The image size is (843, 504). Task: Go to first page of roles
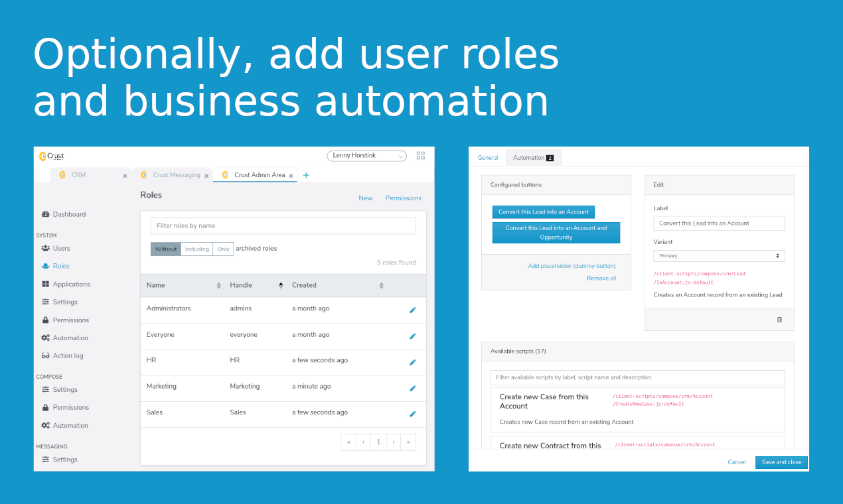348,442
